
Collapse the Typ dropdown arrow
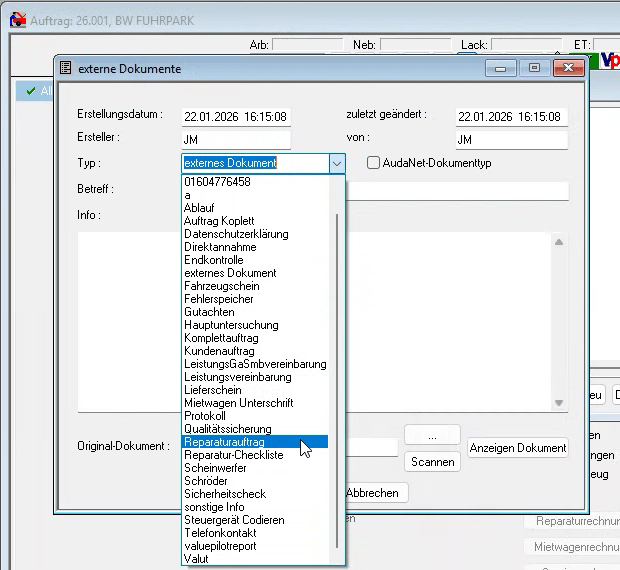pyautogui.click(x=336, y=163)
